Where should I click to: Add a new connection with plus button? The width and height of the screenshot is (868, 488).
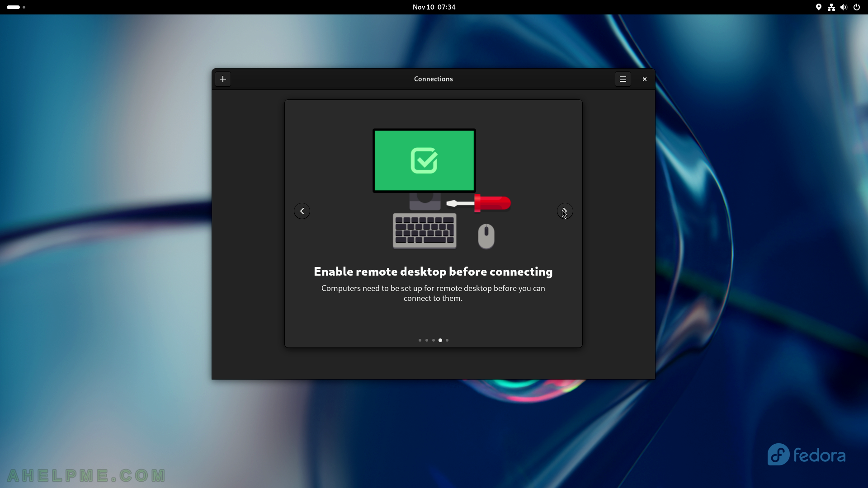(223, 79)
